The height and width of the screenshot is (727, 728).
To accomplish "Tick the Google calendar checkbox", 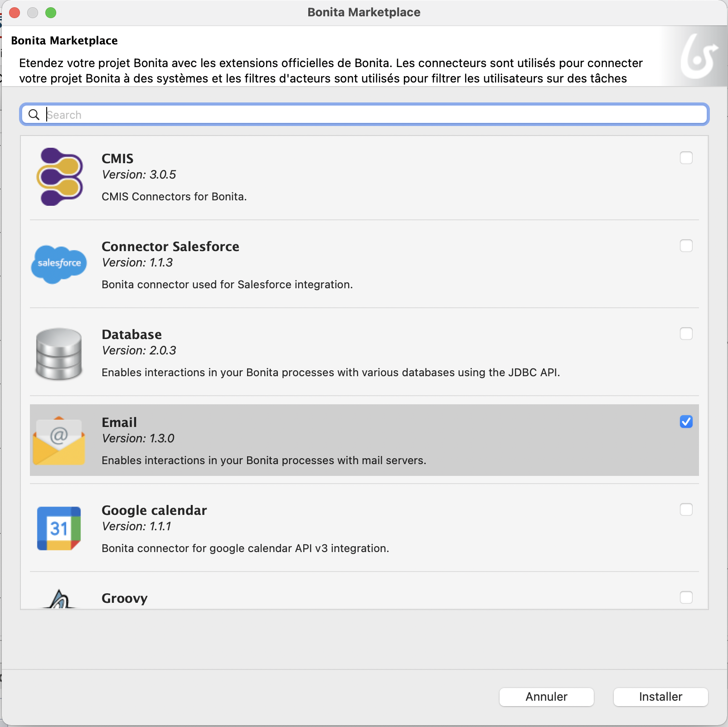I will coord(686,509).
